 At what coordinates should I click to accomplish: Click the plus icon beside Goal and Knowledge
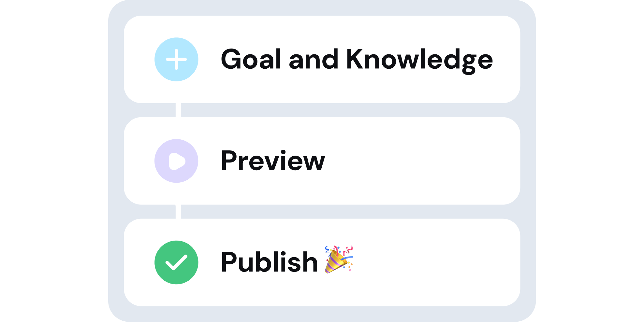(176, 59)
